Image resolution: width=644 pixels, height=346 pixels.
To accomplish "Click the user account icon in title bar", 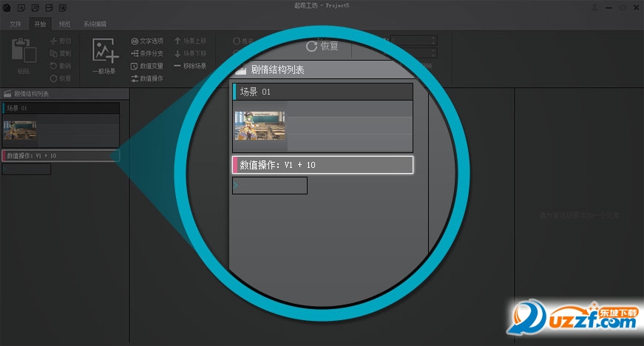I will pyautogui.click(x=596, y=7).
